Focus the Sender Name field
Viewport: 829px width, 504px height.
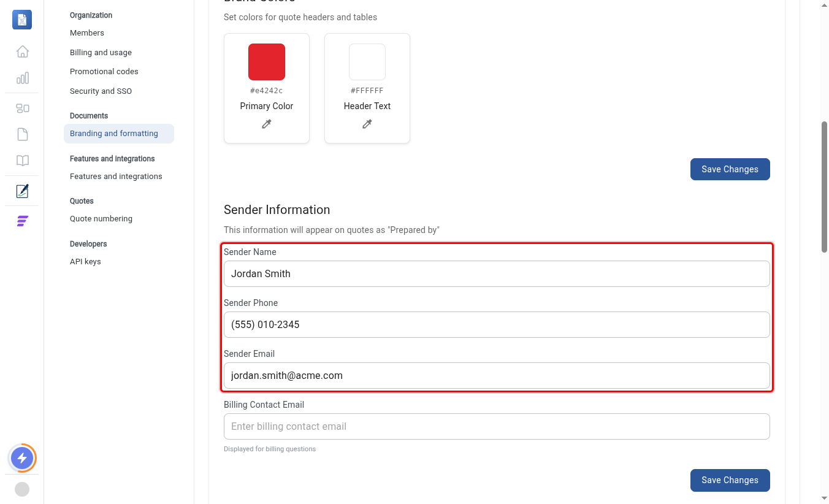pyautogui.click(x=497, y=273)
